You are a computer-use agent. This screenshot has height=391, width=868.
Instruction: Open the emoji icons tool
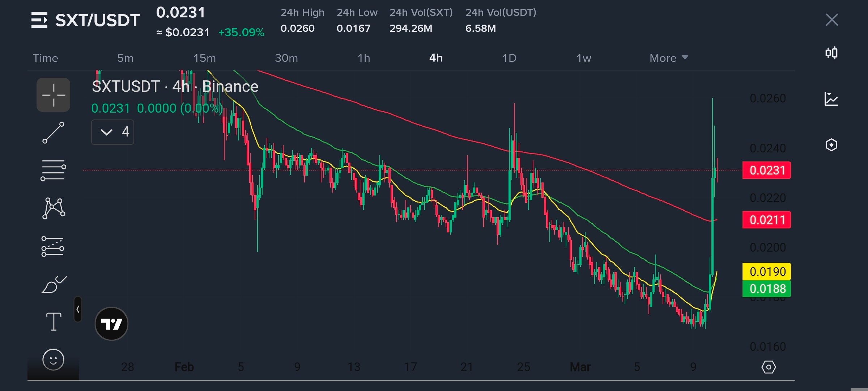(x=53, y=360)
